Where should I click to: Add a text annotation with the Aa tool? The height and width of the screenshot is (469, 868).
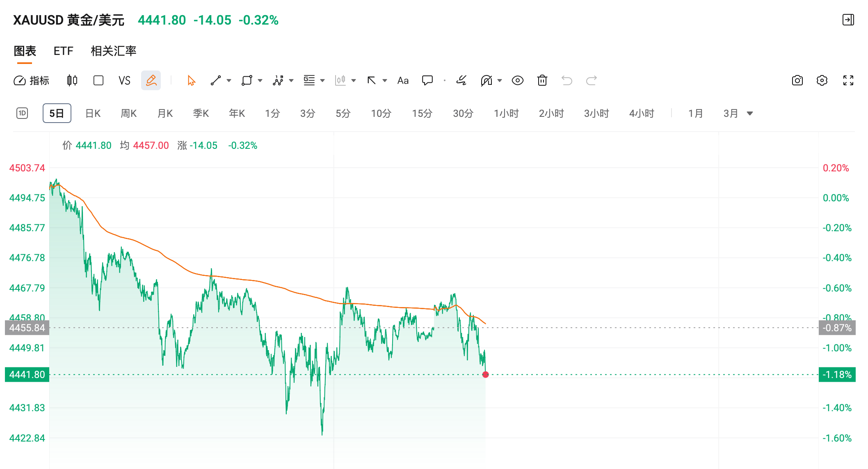pyautogui.click(x=402, y=80)
